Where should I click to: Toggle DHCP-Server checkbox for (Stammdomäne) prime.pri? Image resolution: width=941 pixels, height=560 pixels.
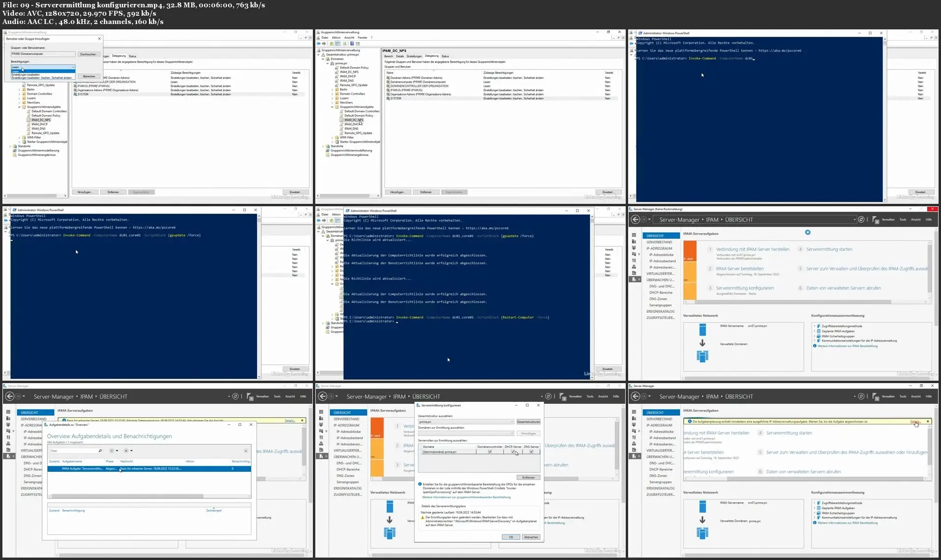pos(513,452)
